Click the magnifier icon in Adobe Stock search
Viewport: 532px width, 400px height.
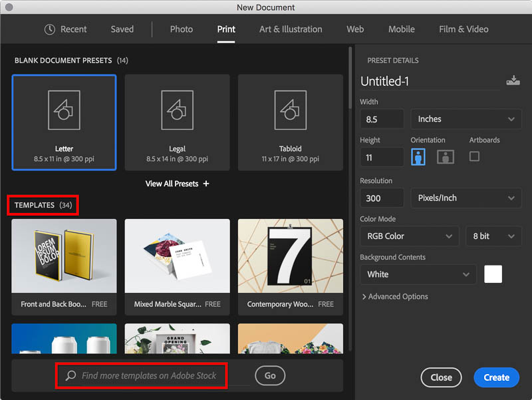pyautogui.click(x=70, y=375)
